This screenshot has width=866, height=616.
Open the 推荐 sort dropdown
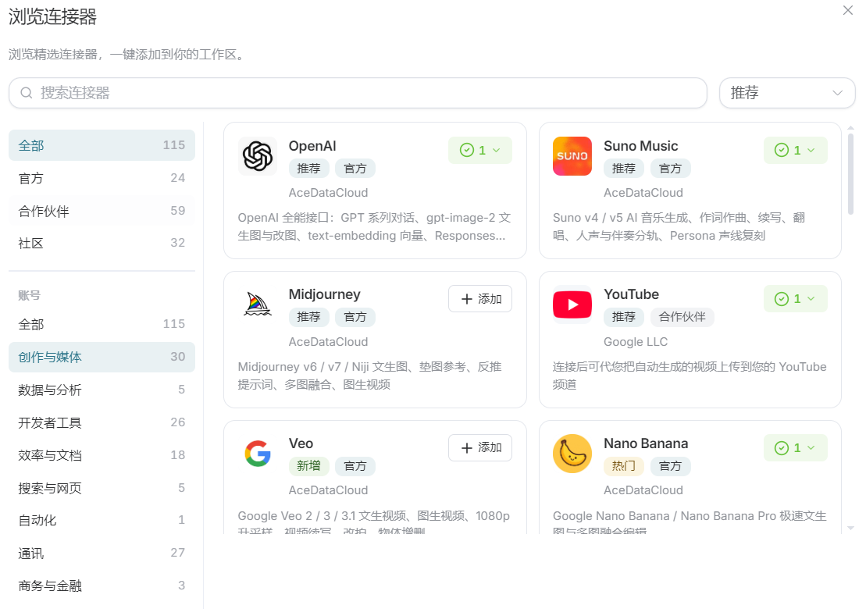[787, 93]
